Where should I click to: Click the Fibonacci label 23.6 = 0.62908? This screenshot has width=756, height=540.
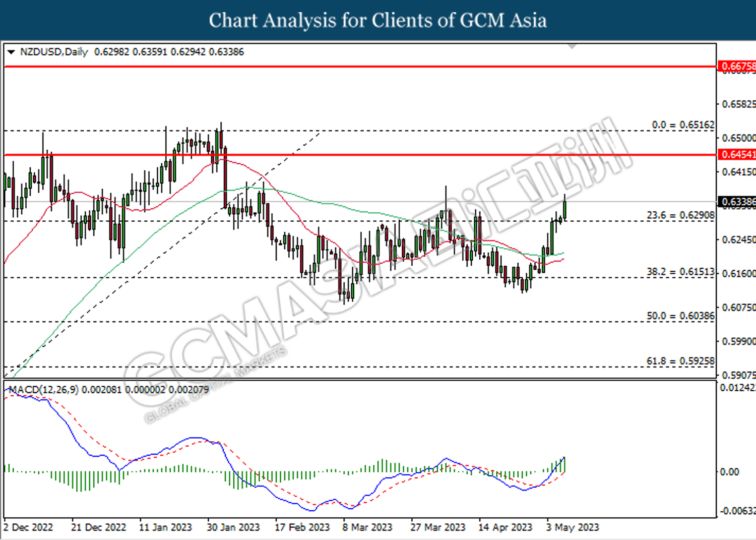tap(680, 215)
